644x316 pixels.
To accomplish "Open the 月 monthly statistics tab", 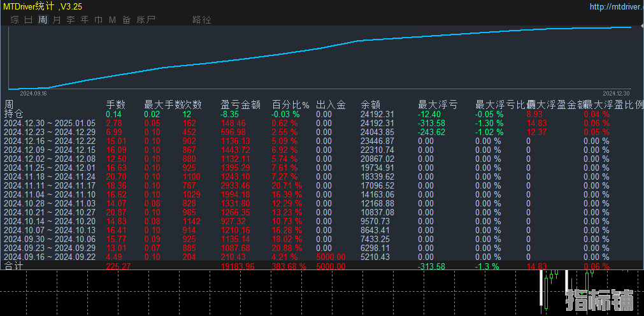I will tap(57, 20).
